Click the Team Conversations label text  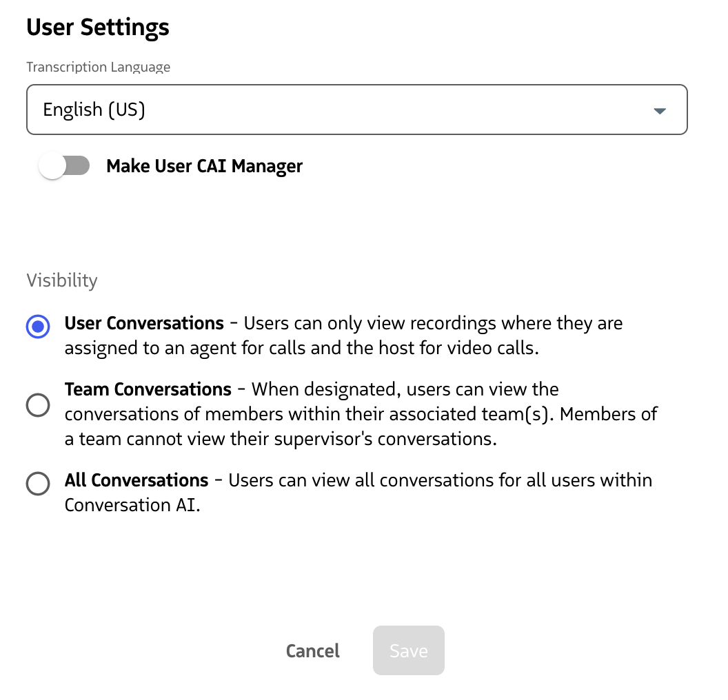click(x=148, y=389)
